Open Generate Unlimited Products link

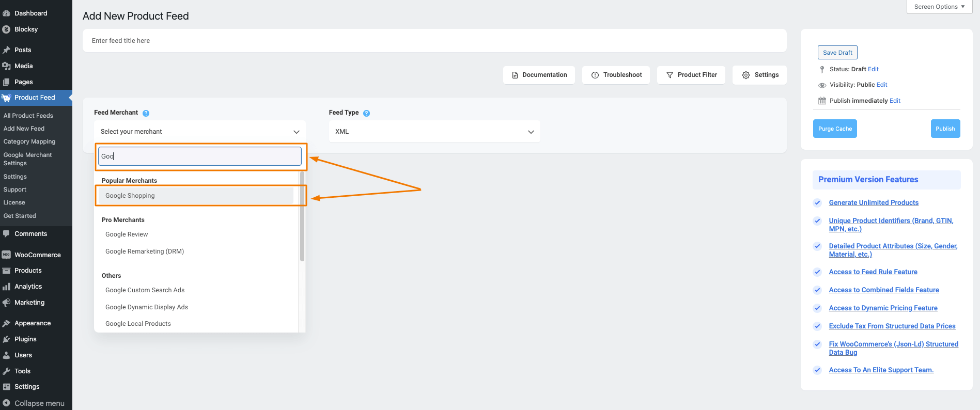[x=874, y=203]
